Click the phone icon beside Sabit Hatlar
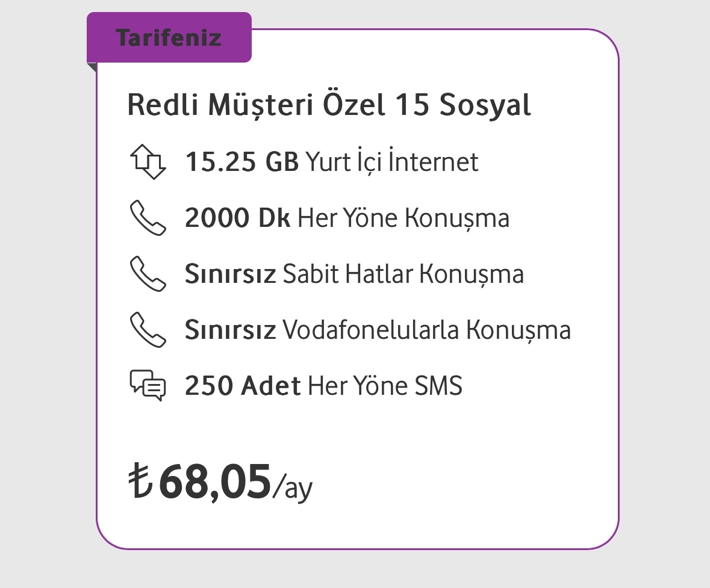This screenshot has height=588, width=710. point(148,274)
